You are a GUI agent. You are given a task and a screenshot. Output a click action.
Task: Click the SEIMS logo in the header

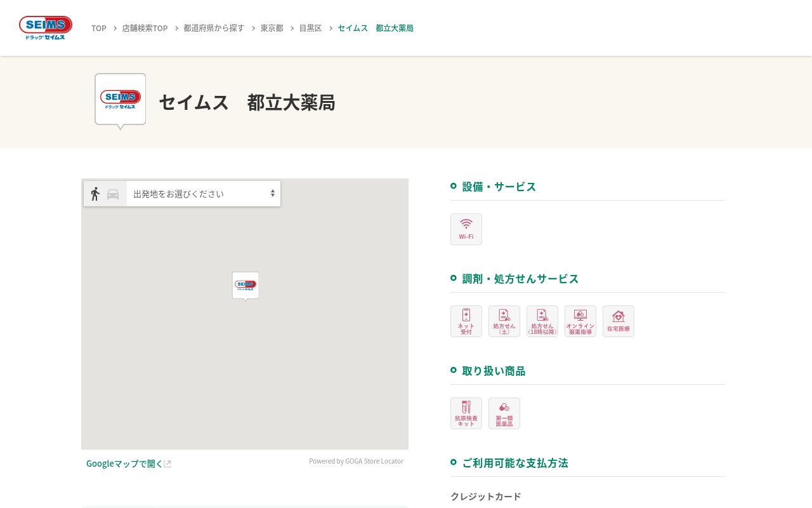46,28
